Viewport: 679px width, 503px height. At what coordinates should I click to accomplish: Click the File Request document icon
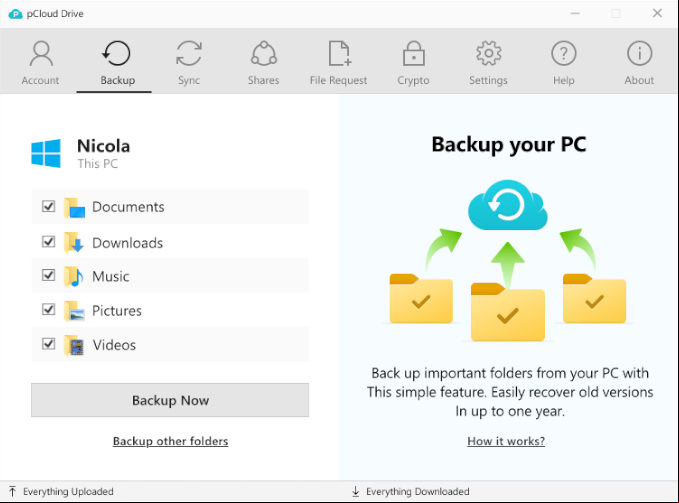pyautogui.click(x=339, y=54)
